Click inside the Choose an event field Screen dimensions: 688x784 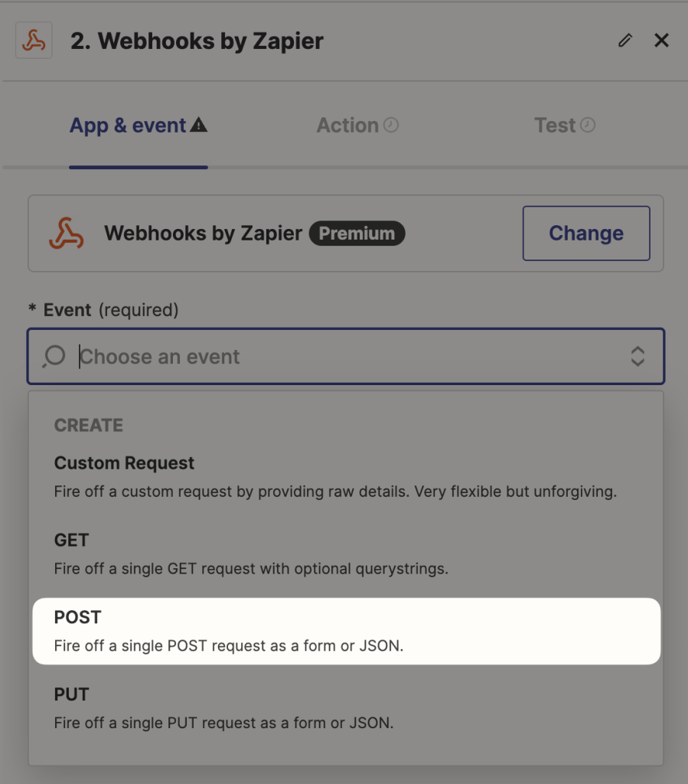[230, 356]
